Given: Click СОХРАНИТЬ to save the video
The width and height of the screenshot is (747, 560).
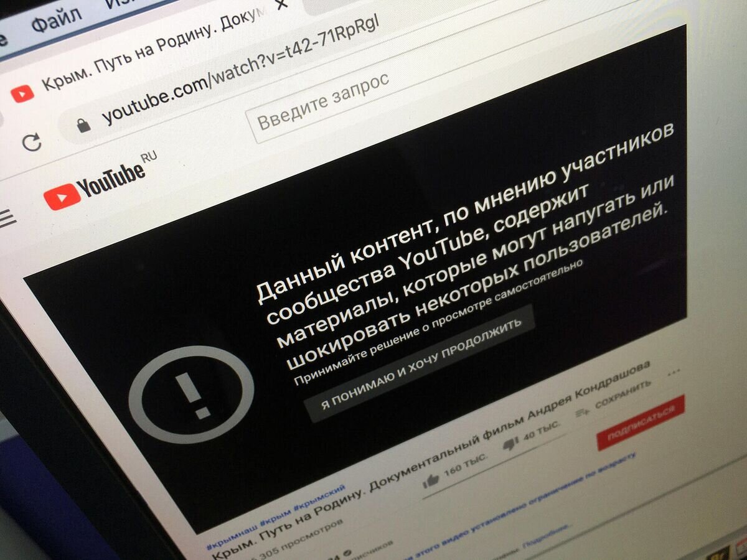Looking at the screenshot, I should pos(613,399).
